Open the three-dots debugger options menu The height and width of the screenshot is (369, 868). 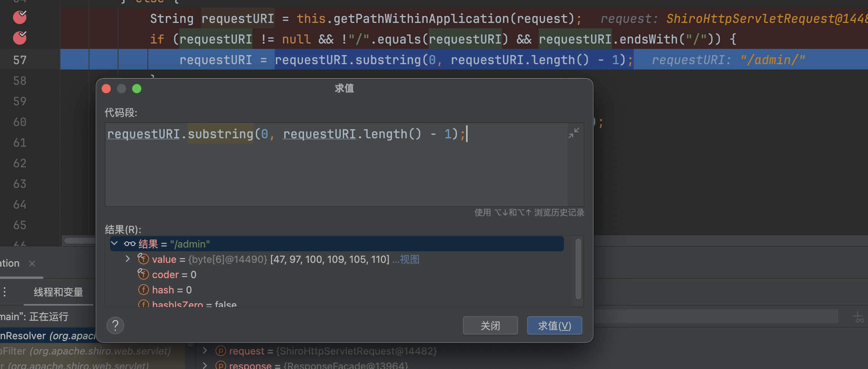point(5,292)
